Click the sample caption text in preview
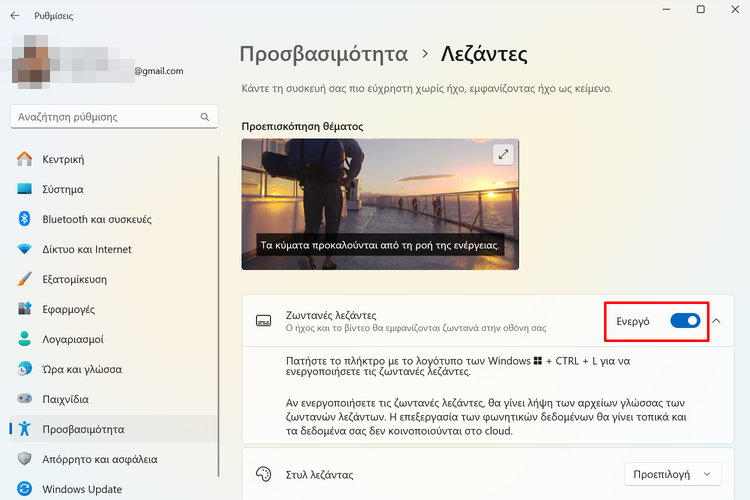The image size is (750, 500). click(x=380, y=245)
